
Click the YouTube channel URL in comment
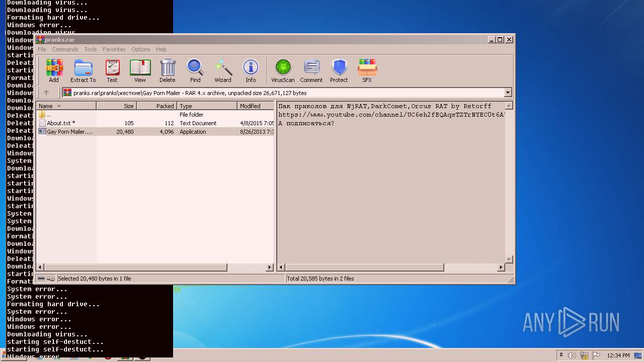391,115
